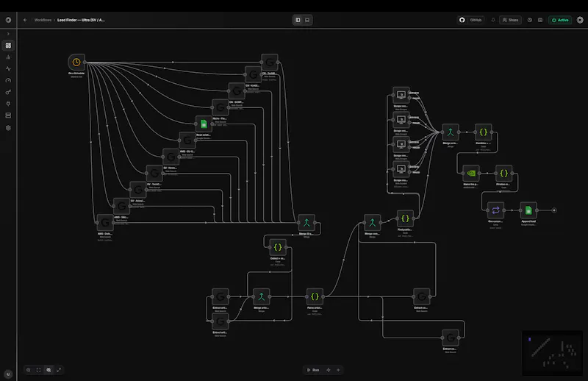Click the Lead Finder workflow title
Viewport: 588px width, 381px height.
(x=81, y=20)
